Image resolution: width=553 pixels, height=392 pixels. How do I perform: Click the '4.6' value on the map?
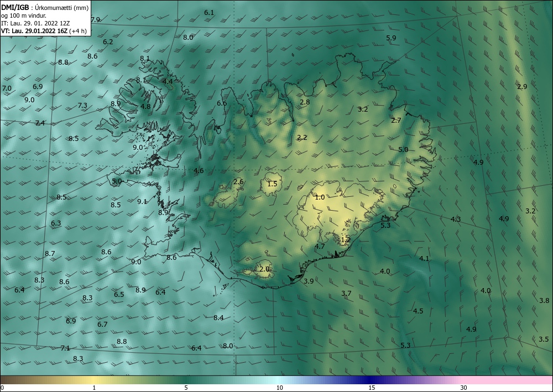click(199, 171)
